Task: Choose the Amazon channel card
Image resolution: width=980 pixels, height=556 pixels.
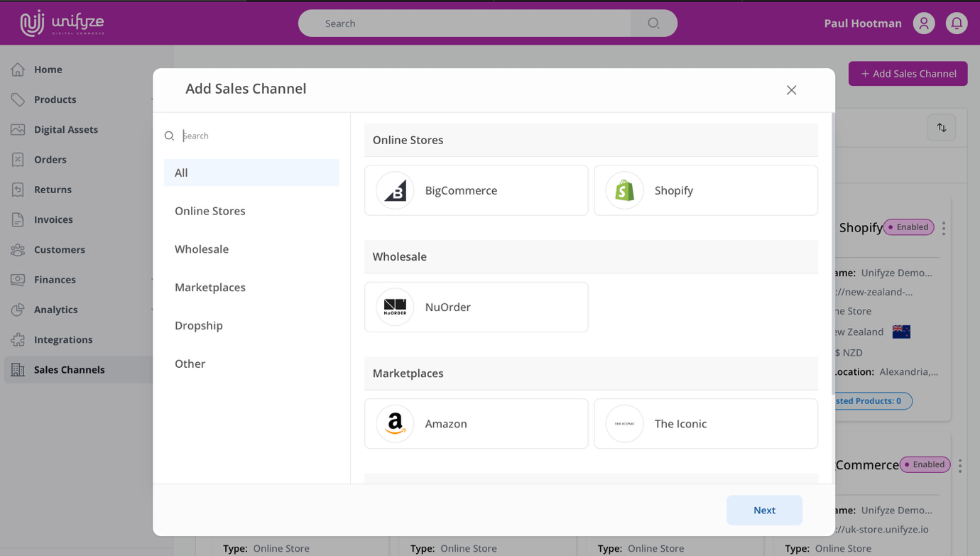Action: pos(477,423)
